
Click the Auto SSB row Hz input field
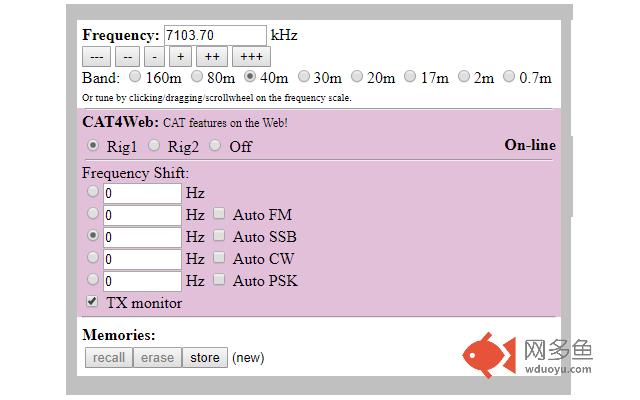tap(142, 238)
